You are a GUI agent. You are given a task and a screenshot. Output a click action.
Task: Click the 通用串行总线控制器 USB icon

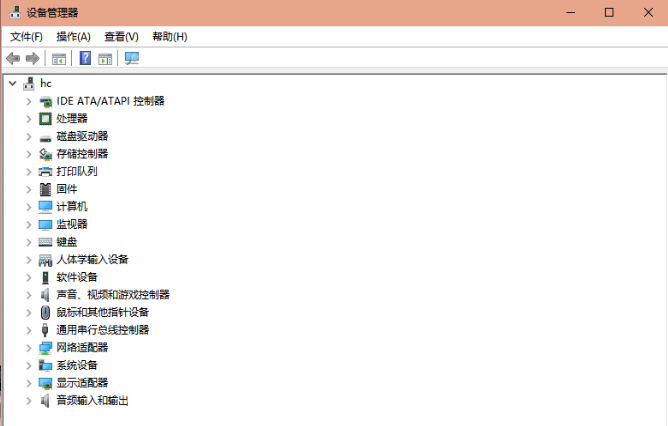(x=45, y=330)
